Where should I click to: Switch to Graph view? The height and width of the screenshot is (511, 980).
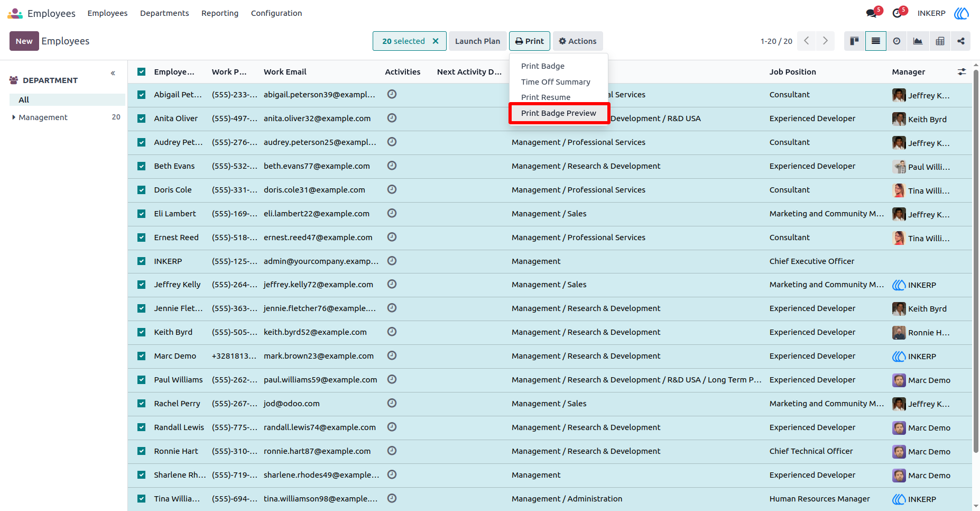pyautogui.click(x=918, y=41)
